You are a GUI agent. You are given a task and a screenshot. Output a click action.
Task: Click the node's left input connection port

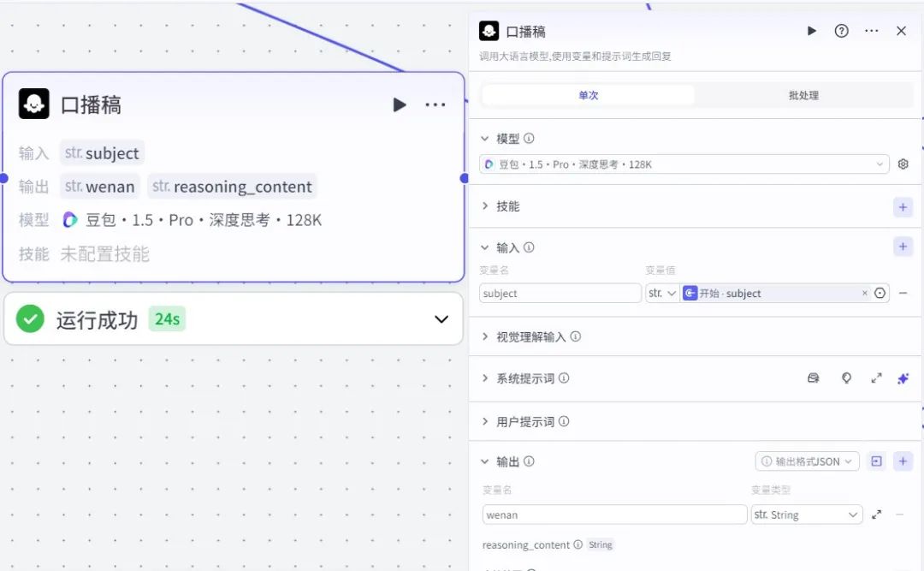tap(3, 178)
